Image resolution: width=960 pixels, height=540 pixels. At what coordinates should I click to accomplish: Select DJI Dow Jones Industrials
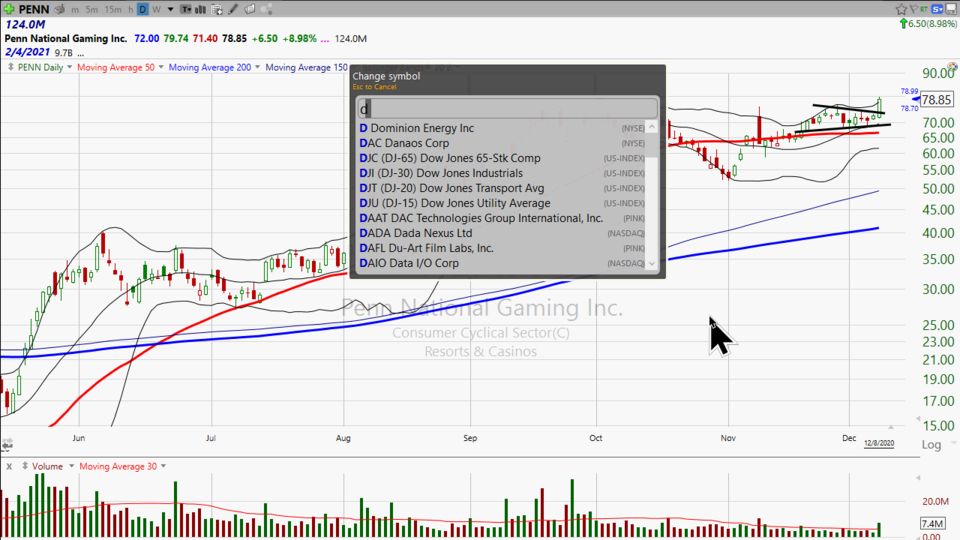pos(502,173)
